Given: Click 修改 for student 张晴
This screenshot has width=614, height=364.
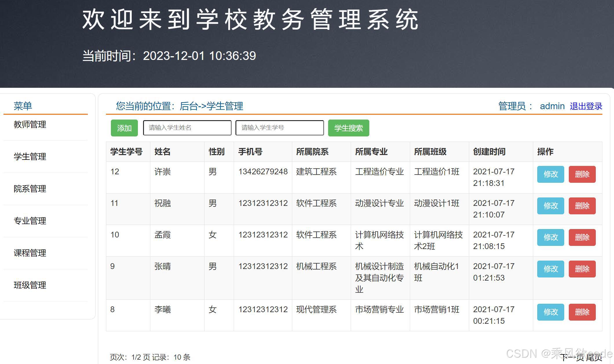Looking at the screenshot, I should [x=550, y=269].
